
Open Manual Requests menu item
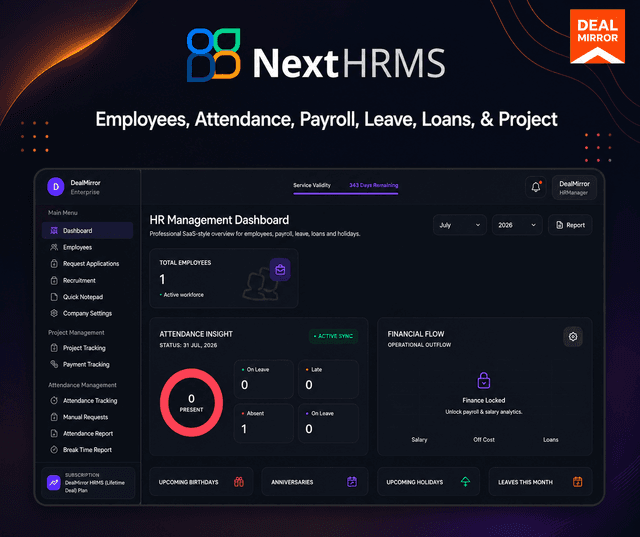pyautogui.click(x=87, y=417)
